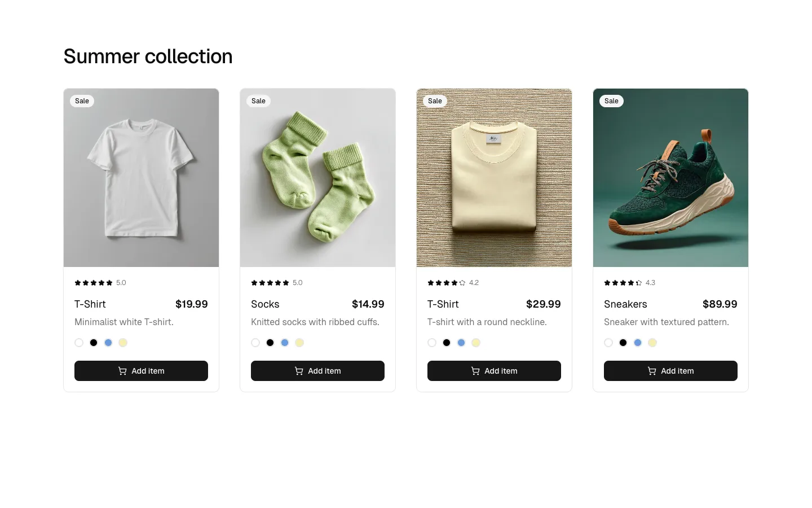Image resolution: width=812 pixels, height=508 pixels.
Task: Click the cart icon on the $29.99 T-Shirt button
Action: (x=475, y=371)
